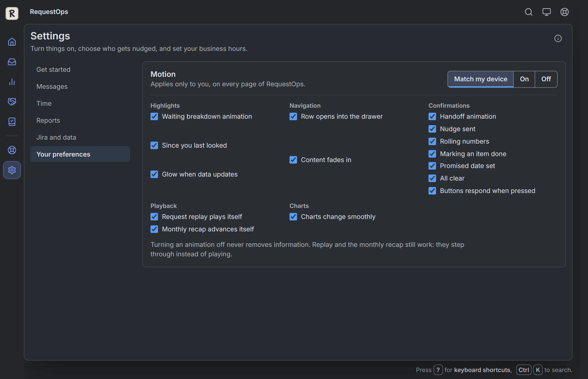
Task: Select Your preferences section
Action: pos(80,154)
